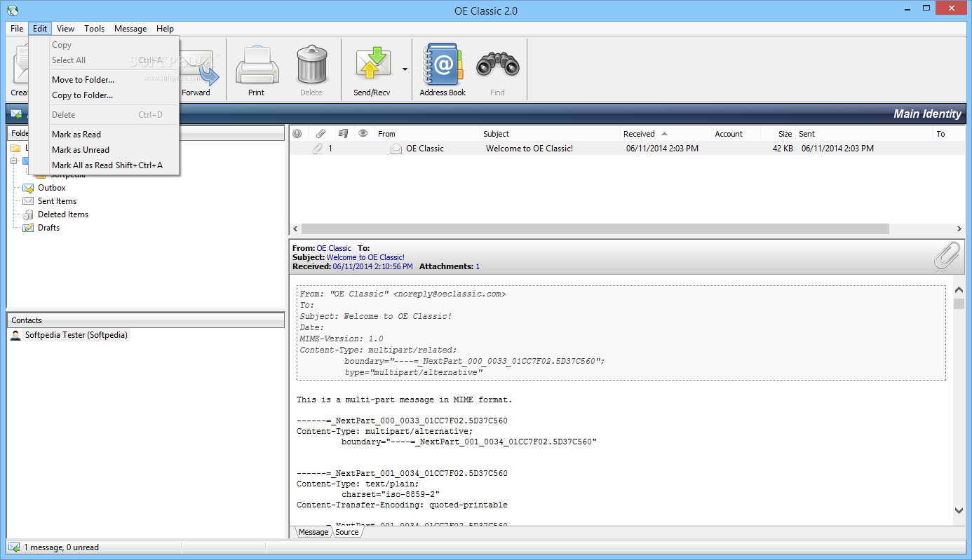Select Mark as Read menu entry
The height and width of the screenshot is (560, 972).
click(x=104, y=135)
